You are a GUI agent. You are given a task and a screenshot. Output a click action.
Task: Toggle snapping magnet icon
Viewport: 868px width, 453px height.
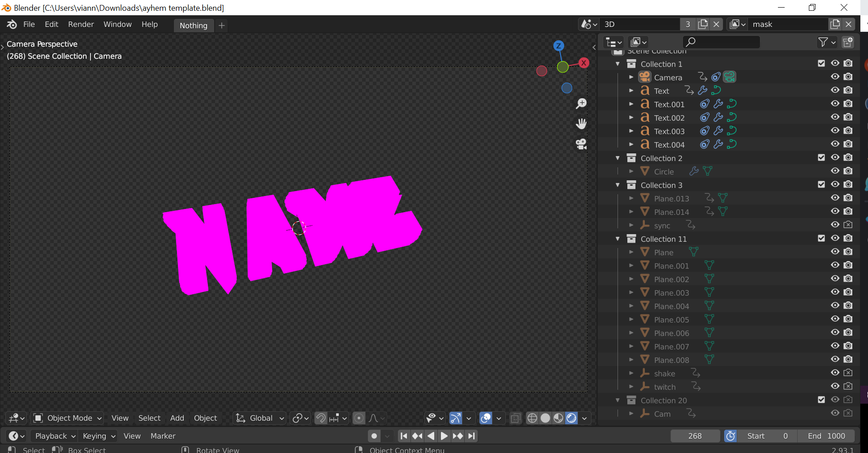321,418
